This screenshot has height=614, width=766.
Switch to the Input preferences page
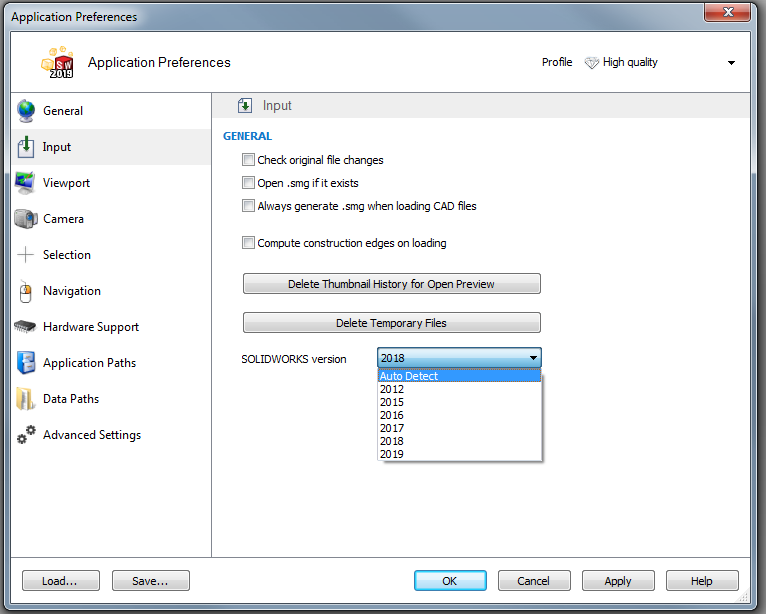[x=57, y=147]
